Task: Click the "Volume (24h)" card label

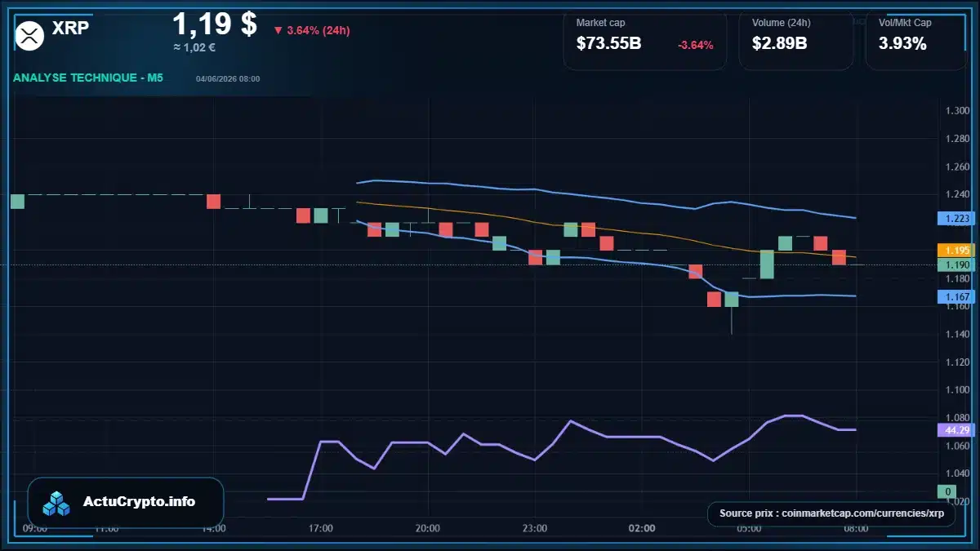Action: (x=780, y=23)
